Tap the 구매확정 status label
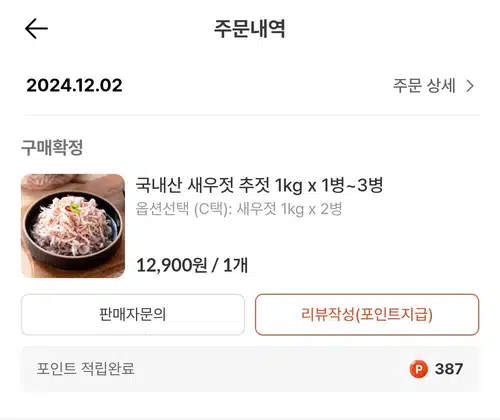 52,147
